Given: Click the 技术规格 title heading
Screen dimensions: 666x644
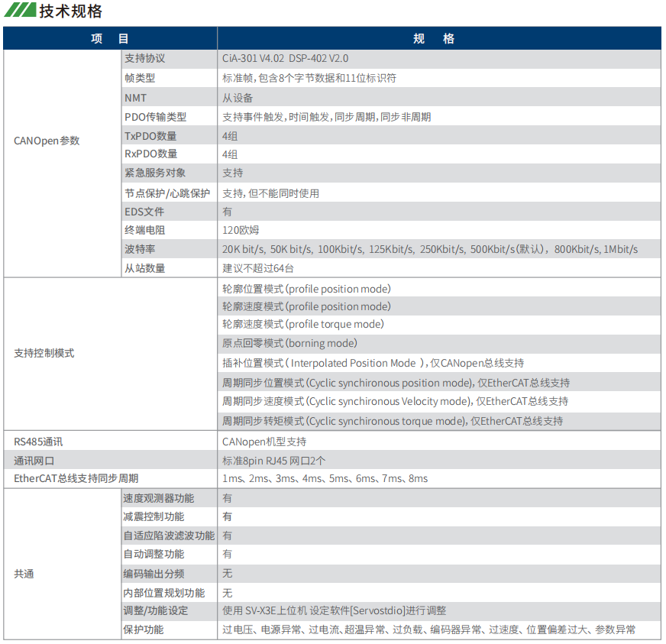Looking at the screenshot, I should (x=70, y=11).
